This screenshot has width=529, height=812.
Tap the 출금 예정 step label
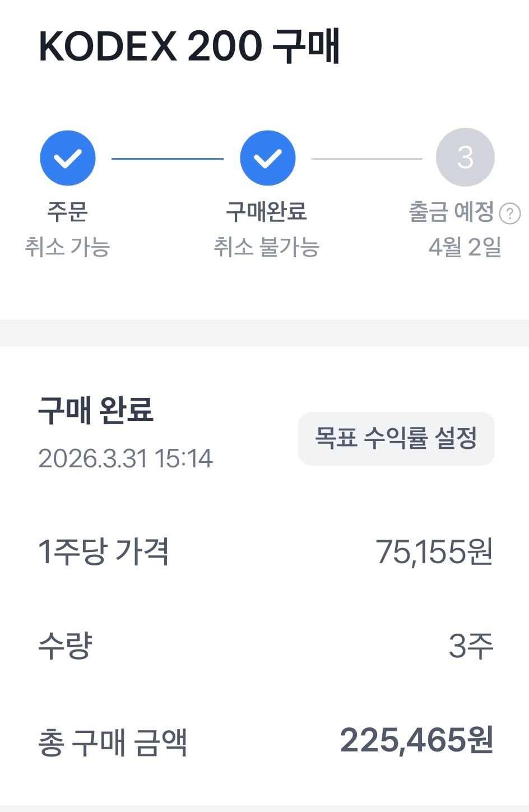[x=452, y=212]
